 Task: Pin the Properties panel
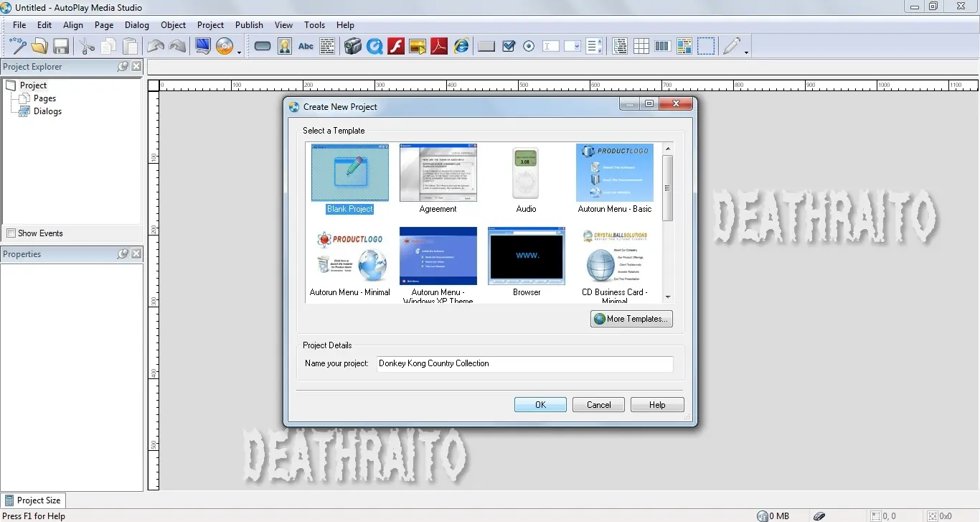click(123, 254)
